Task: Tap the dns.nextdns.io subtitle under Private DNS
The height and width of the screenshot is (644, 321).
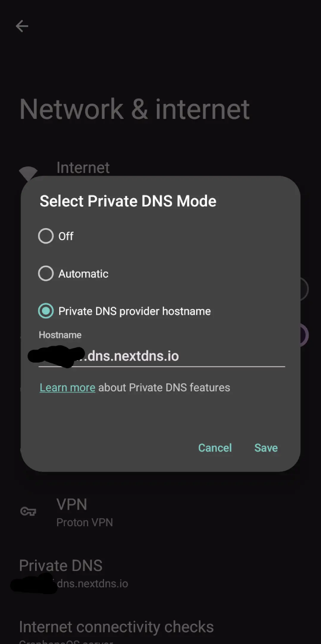Action: click(x=93, y=584)
